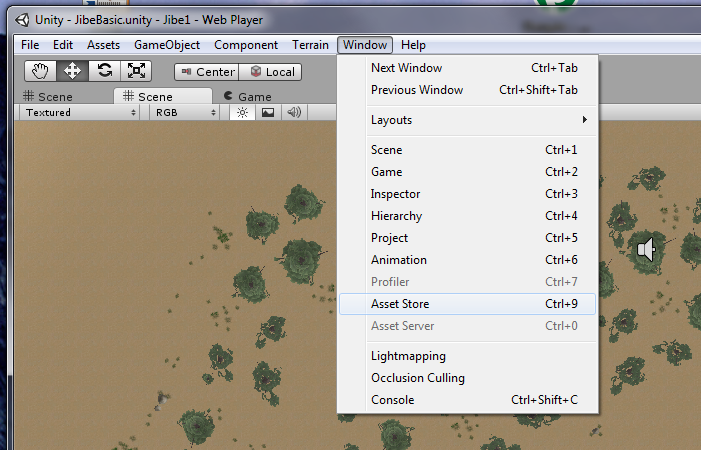Screen dimensions: 701x450
Task: Toggle scene lighting sun icon
Action: [242, 112]
